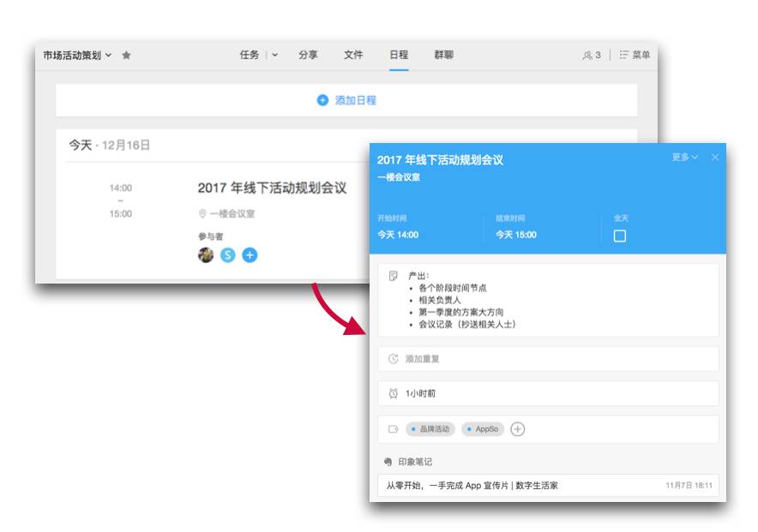Click the photo avatar participant
758x532 pixels.
206,255
